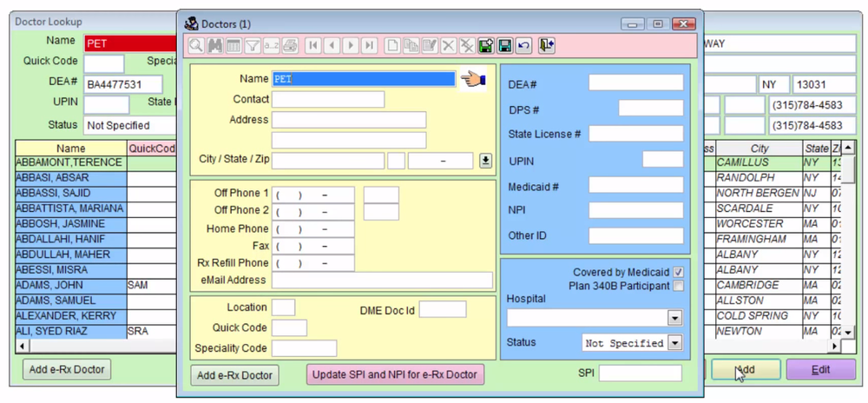
Task: Click the Contact input field
Action: (328, 100)
